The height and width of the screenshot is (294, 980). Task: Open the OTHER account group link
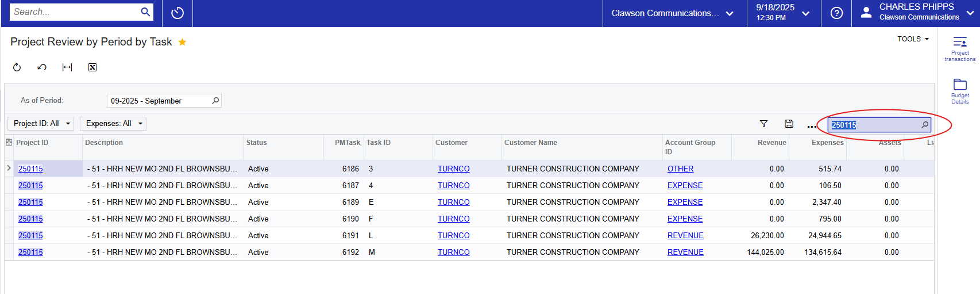point(680,169)
